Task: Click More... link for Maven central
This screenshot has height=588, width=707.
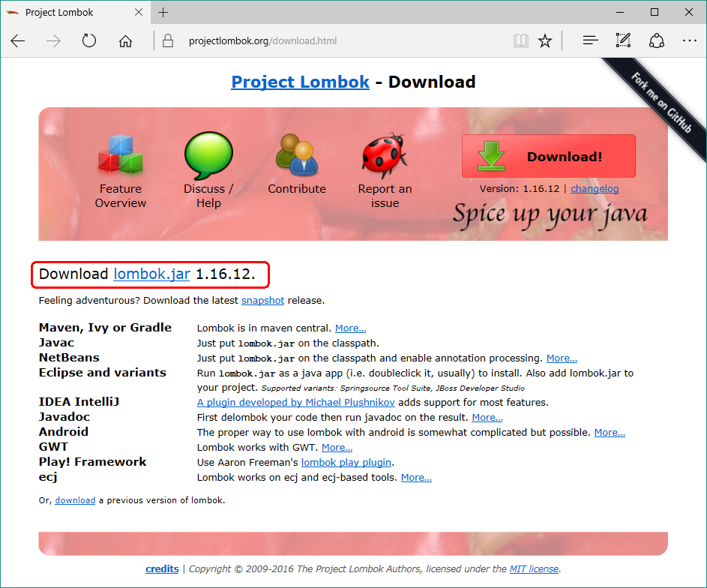Action: 350,328
